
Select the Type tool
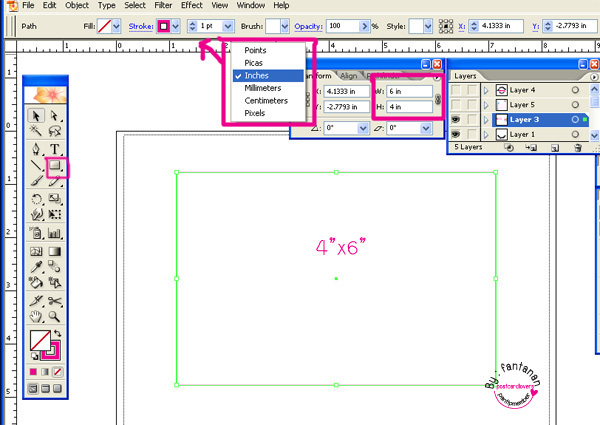pos(55,149)
